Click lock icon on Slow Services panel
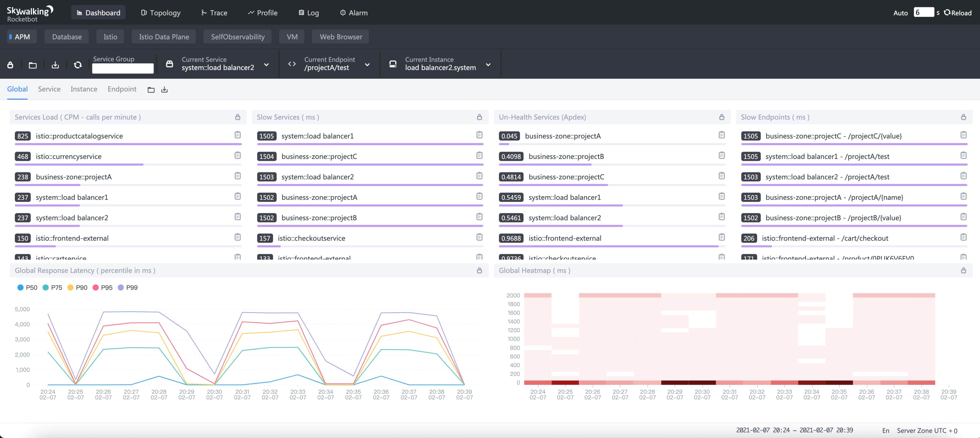980x438 pixels. coord(479,117)
